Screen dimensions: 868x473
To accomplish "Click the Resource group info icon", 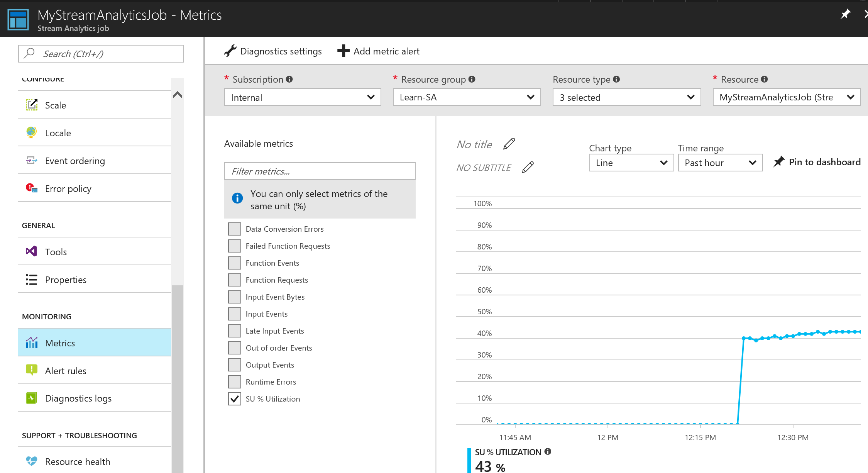I will (472, 79).
